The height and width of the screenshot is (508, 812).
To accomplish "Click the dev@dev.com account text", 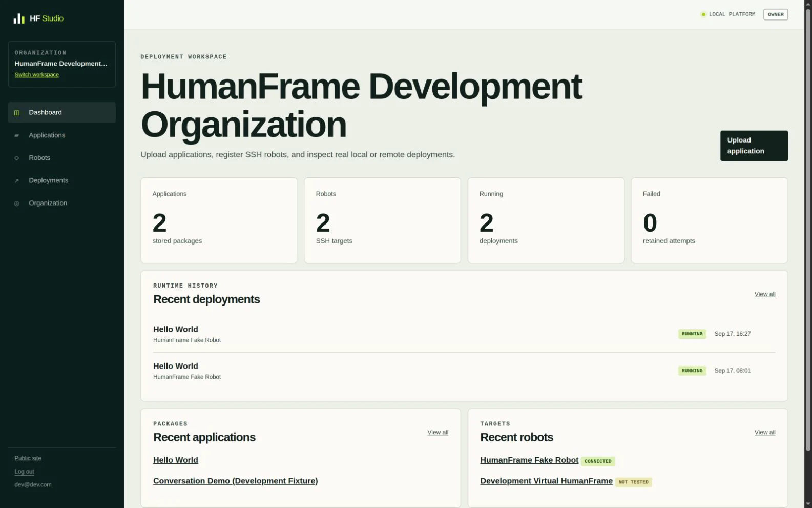I will [33, 485].
